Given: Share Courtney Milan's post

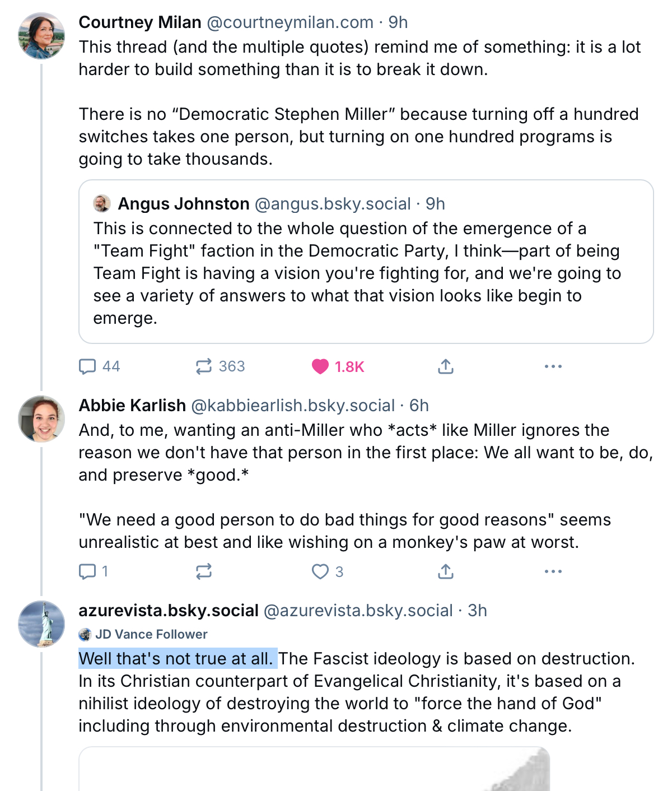Looking at the screenshot, I should click(445, 366).
